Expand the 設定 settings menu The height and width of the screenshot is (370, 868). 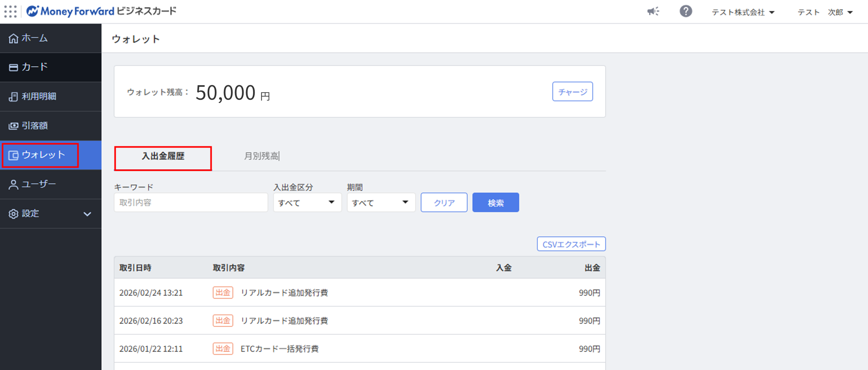click(50, 213)
